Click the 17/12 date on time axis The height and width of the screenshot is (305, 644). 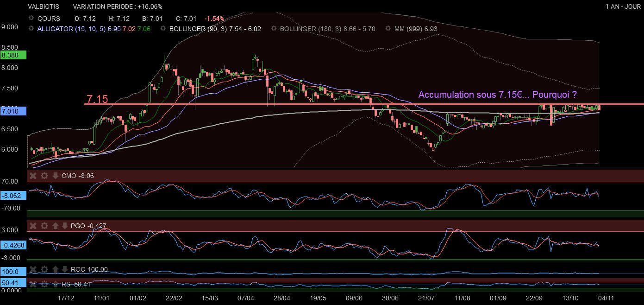tap(65, 298)
